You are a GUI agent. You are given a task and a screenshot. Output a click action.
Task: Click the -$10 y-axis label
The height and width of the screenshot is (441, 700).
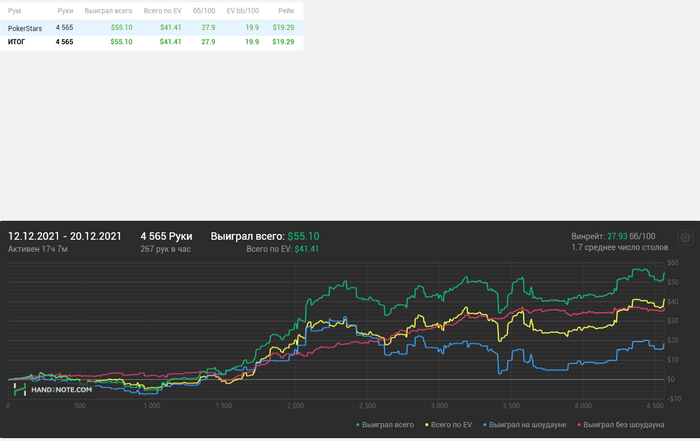point(673,399)
